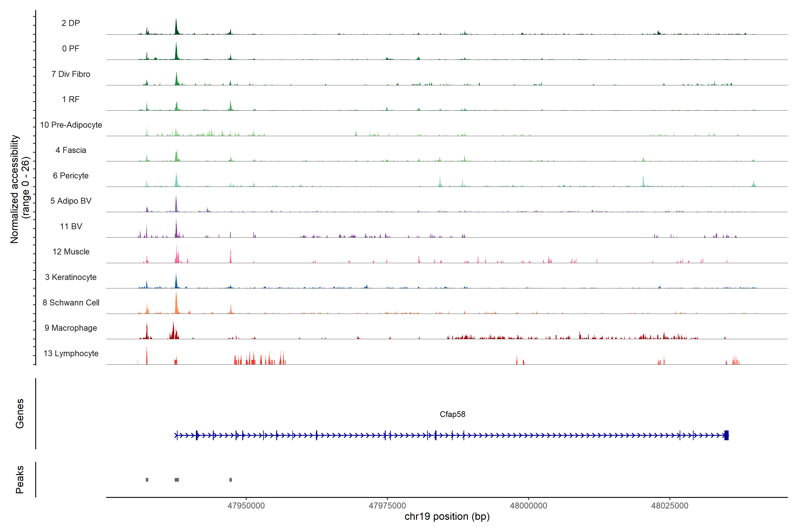798x532 pixels.
Task: Click the 11 BV track label
Action: click(x=71, y=226)
